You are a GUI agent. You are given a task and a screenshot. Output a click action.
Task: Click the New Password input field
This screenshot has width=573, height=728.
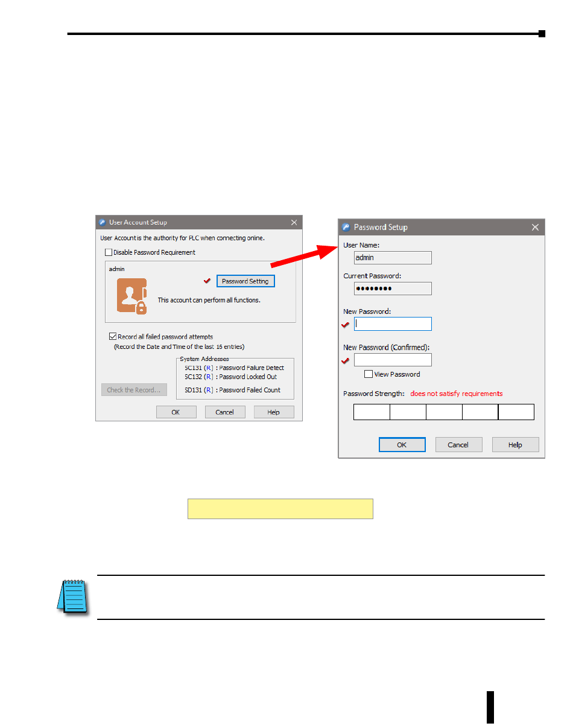pos(393,324)
